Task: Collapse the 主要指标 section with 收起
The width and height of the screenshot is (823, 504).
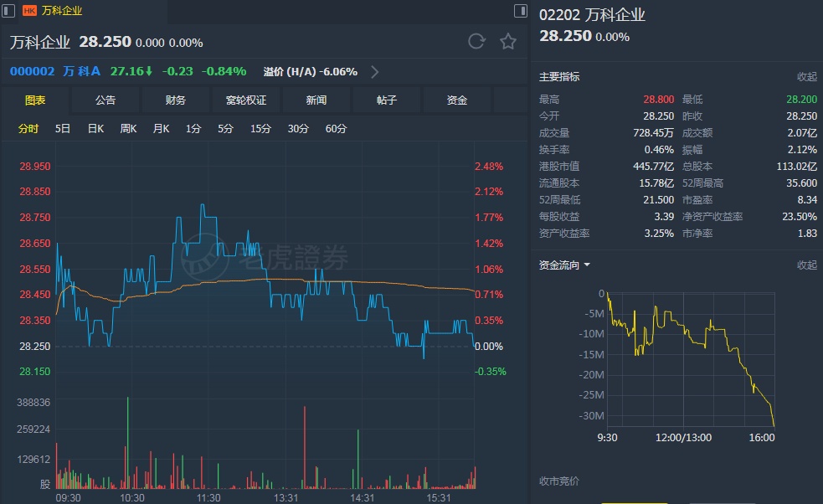Action: (x=806, y=77)
